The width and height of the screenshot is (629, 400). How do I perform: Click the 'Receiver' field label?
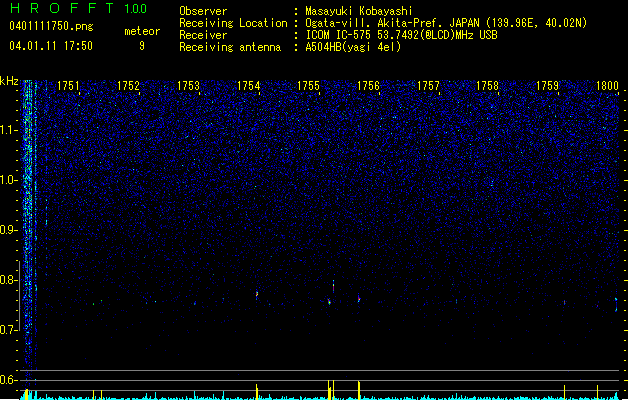(x=203, y=35)
